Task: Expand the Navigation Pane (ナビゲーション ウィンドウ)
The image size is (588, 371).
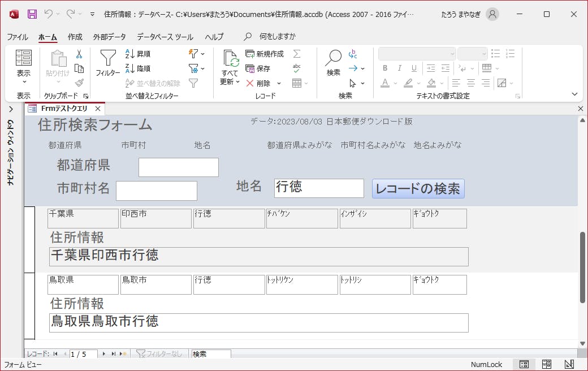Action: (11, 110)
